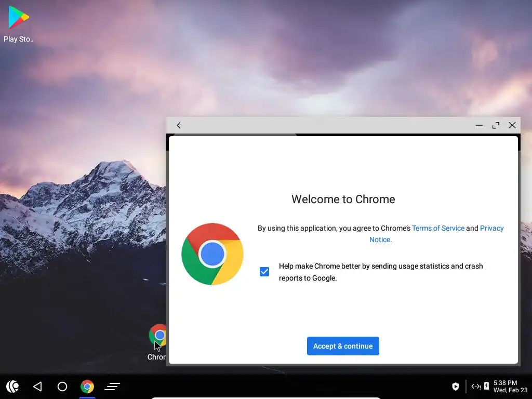532x399 pixels.
Task: Open the Privacy Notice link
Action: [436, 234]
